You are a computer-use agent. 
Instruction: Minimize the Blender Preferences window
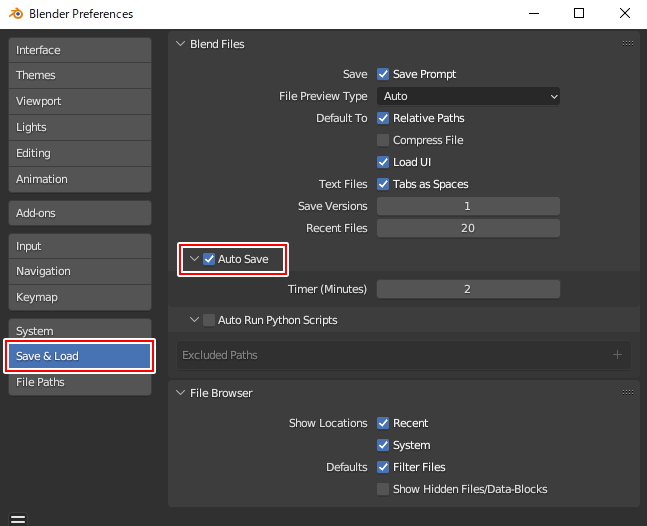[533, 14]
